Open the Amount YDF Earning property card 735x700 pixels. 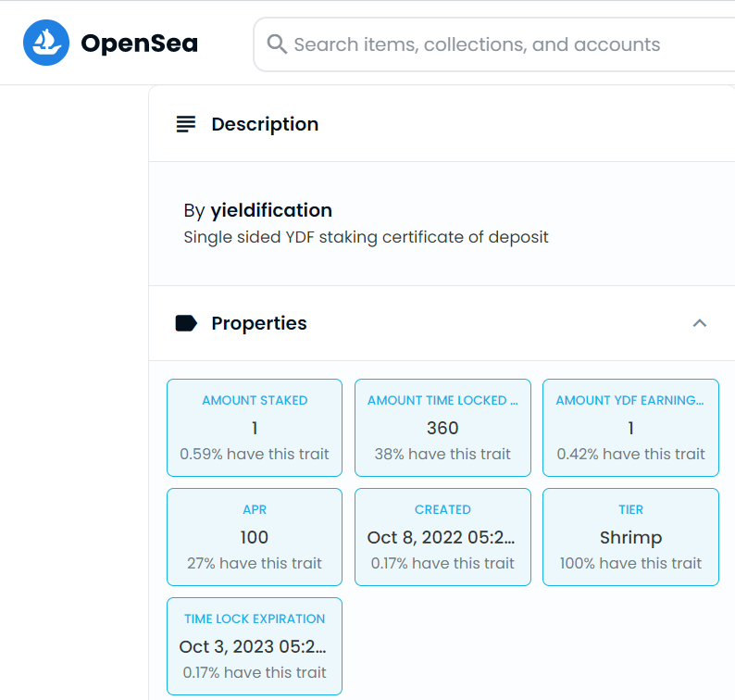click(630, 428)
